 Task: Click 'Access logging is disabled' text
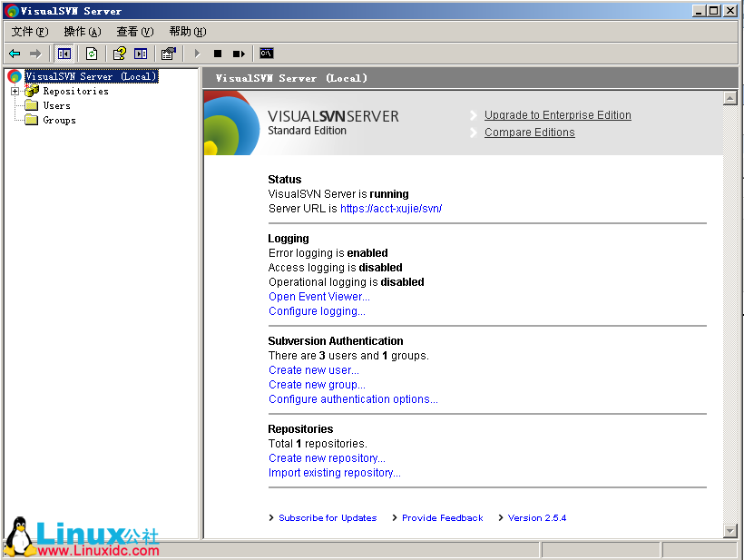pos(336,268)
